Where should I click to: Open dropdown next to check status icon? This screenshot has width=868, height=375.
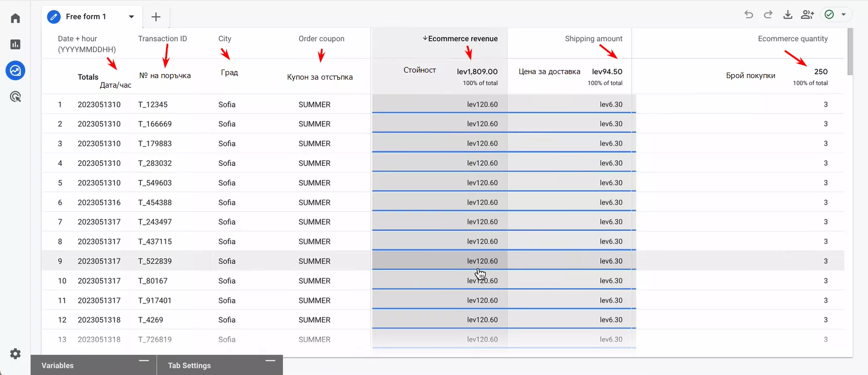point(843,15)
